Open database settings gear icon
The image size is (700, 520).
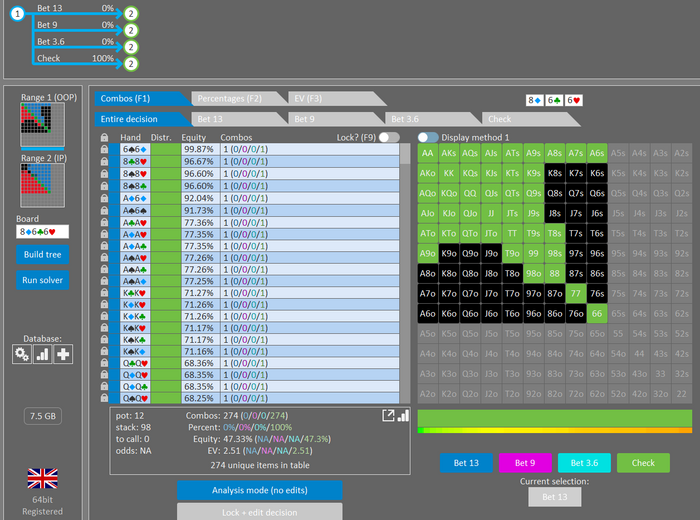(x=21, y=354)
